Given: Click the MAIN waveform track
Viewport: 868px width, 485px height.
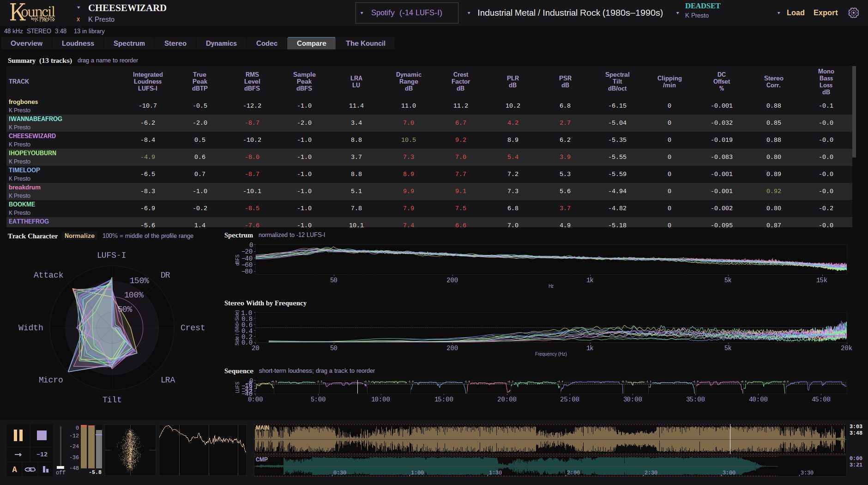Looking at the screenshot, I should tap(550, 439).
